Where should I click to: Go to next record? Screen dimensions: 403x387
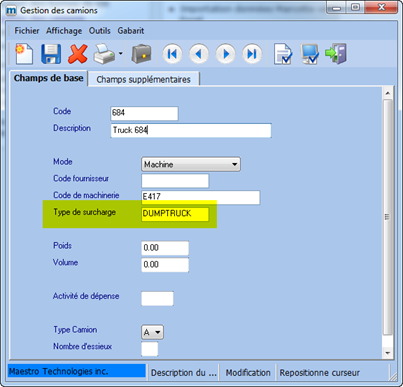click(x=226, y=54)
